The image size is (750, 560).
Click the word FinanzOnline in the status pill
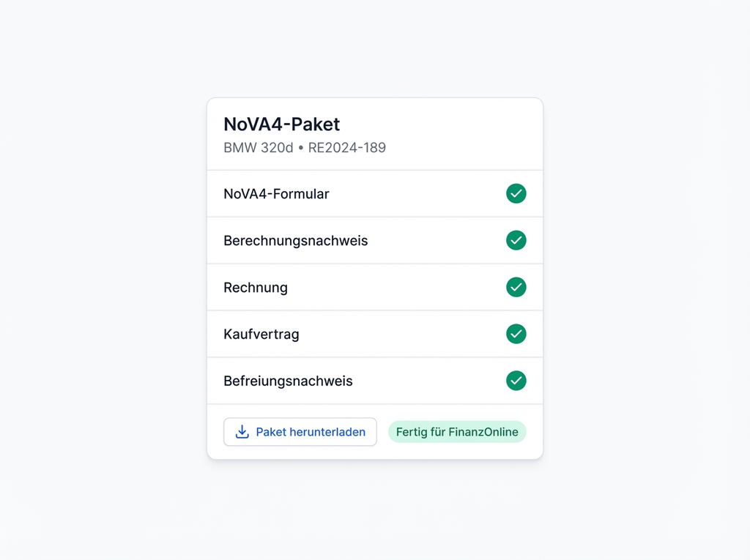pyautogui.click(x=481, y=432)
